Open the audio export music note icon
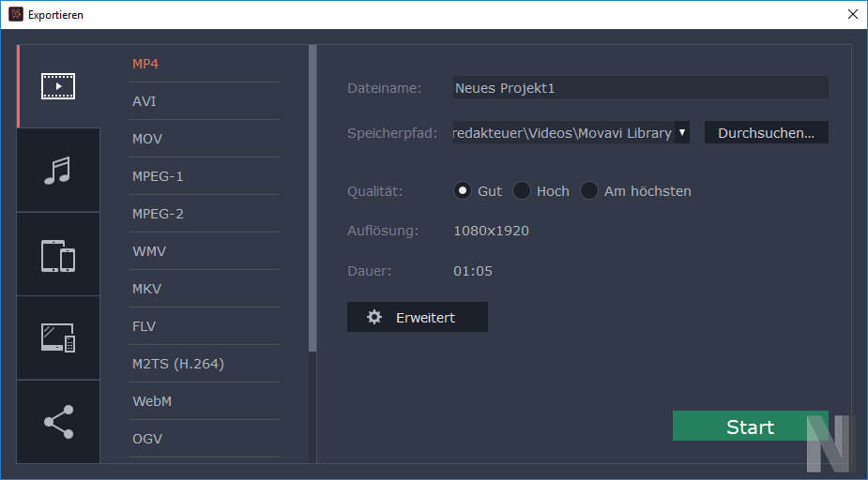 pyautogui.click(x=58, y=170)
